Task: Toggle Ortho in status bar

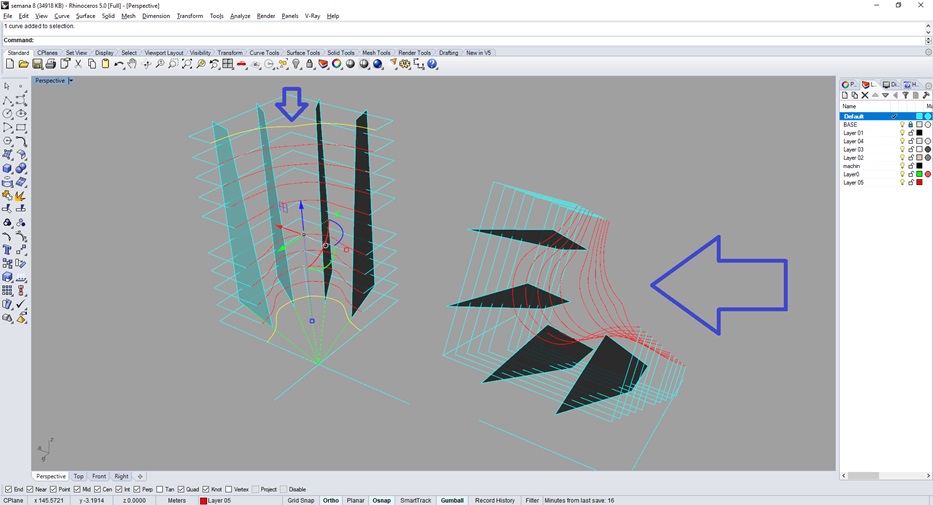Action: [331, 501]
